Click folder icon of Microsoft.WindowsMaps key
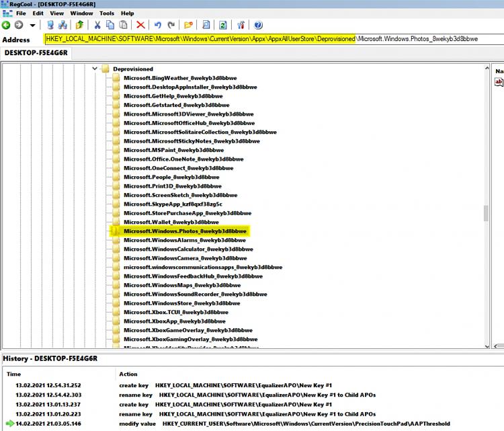The height and width of the screenshot is (431, 504). click(x=116, y=285)
